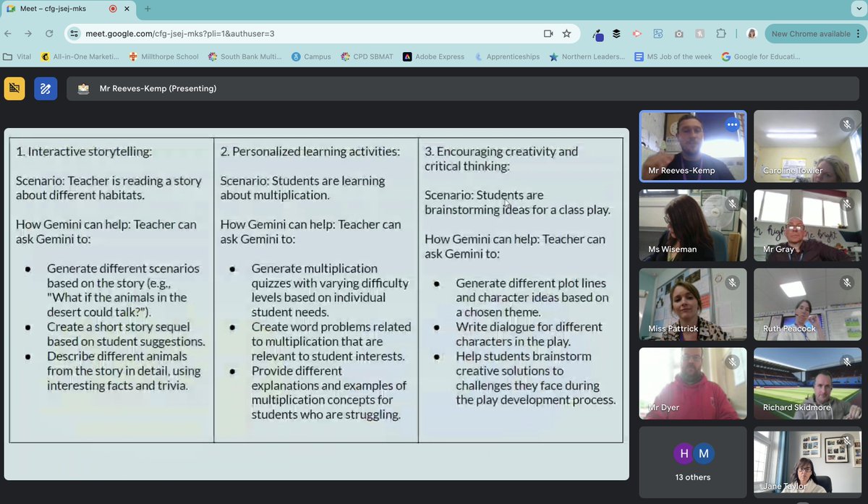
Task: Click Ms Wiseman's muted mic icon
Action: point(732,204)
